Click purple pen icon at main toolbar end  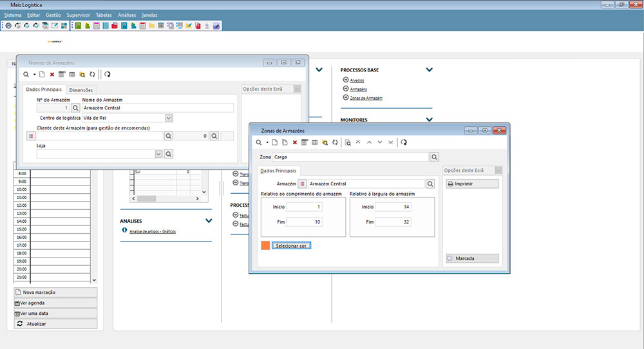click(216, 26)
